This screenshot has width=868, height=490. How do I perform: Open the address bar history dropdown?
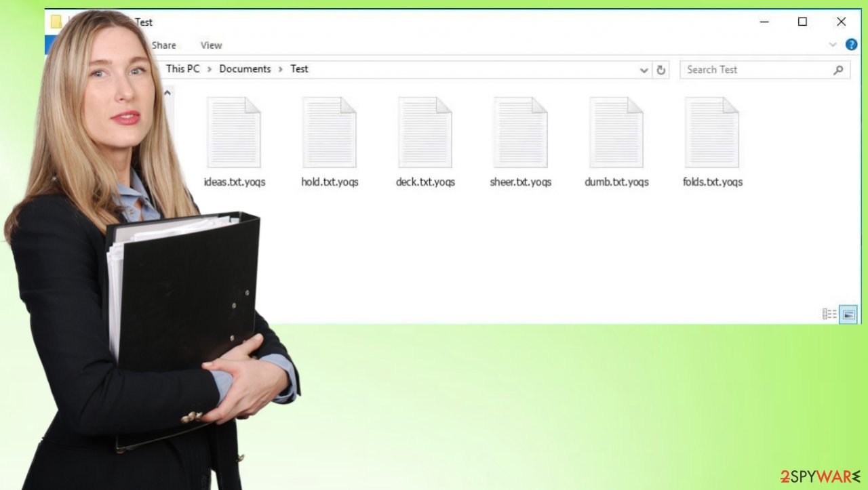pos(644,70)
